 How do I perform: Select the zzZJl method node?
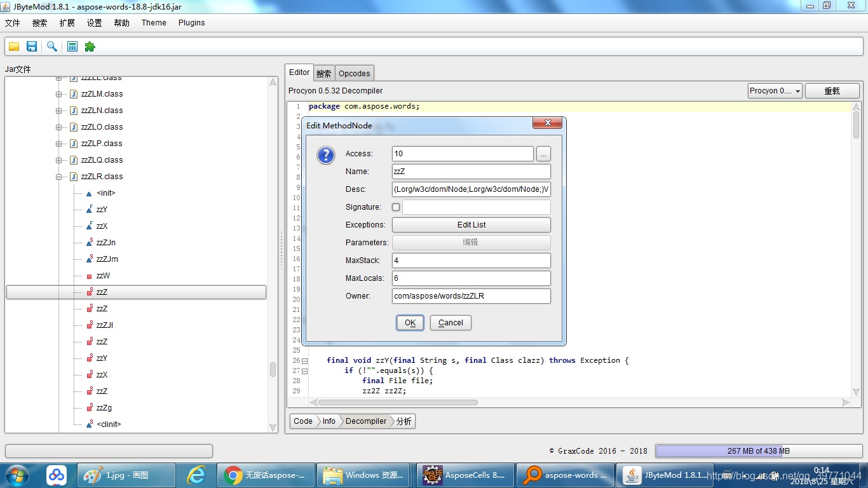click(x=104, y=325)
